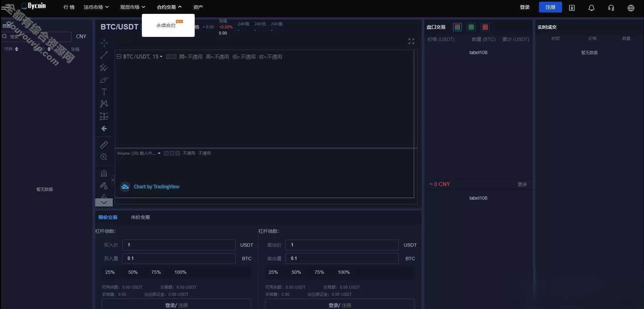Switch to the 市价交易 tab
The height and width of the screenshot is (309, 644).
141,217
